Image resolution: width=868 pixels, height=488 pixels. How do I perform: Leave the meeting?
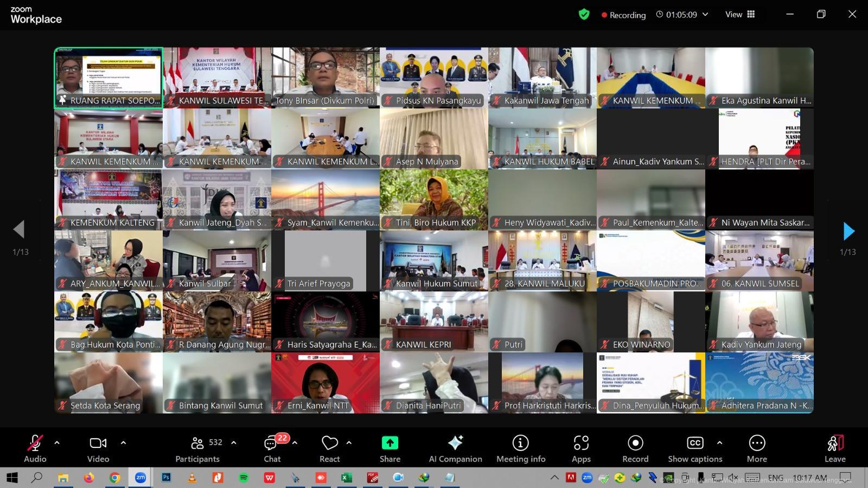pos(835,449)
